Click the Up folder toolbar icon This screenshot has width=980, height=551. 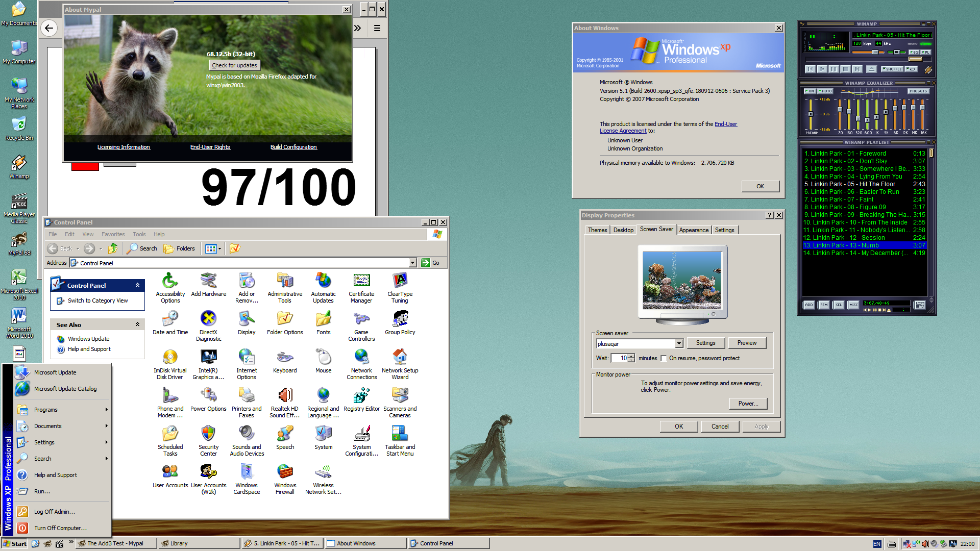113,248
